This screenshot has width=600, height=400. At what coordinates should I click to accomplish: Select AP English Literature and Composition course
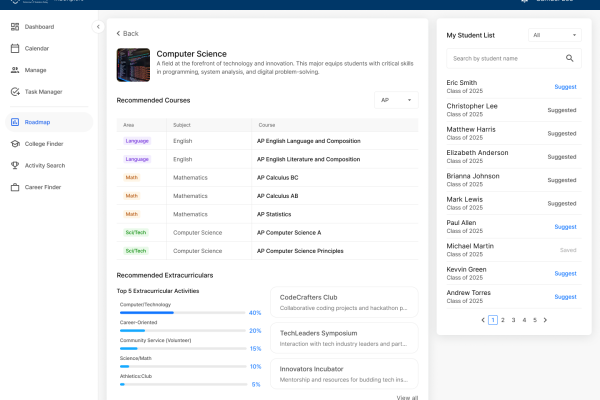[308, 159]
